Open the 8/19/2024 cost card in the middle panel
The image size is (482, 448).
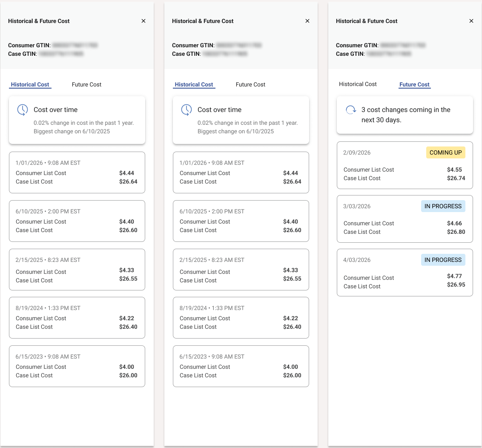coord(241,318)
